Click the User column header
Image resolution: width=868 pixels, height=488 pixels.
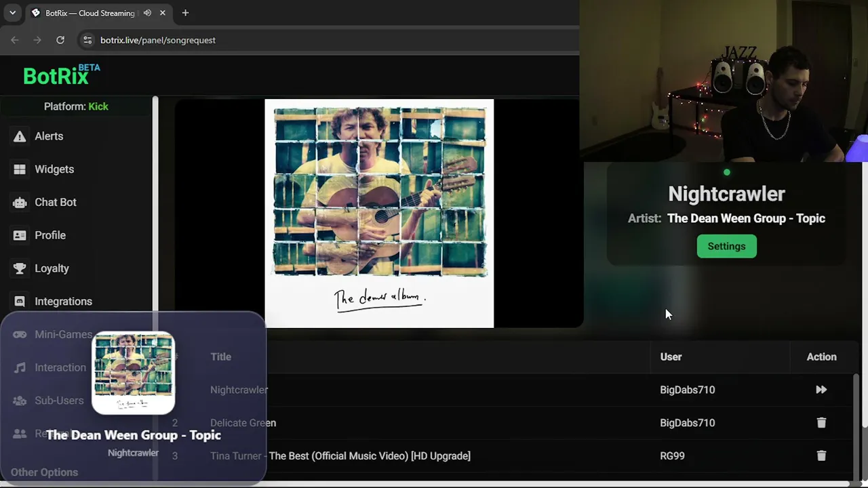[x=671, y=357]
